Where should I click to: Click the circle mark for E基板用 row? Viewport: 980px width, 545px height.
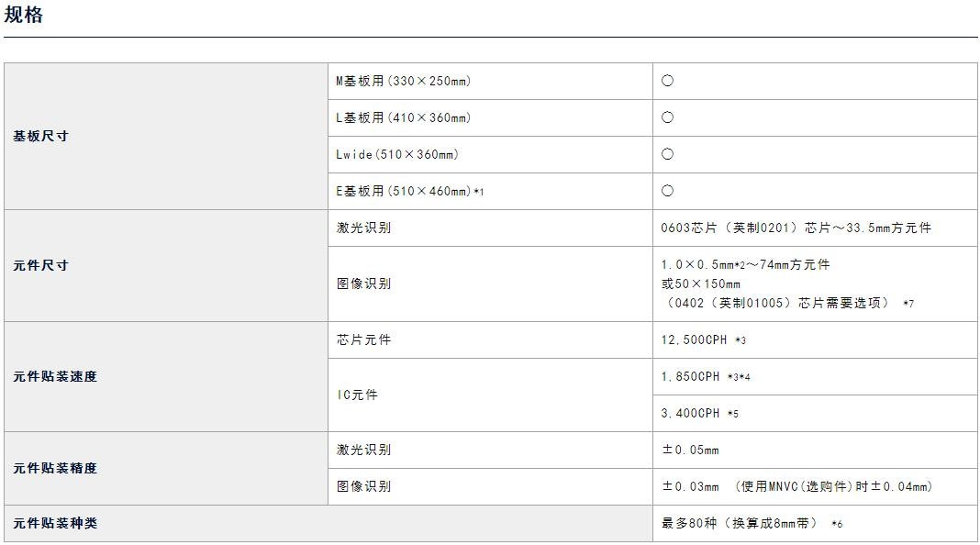tap(667, 191)
